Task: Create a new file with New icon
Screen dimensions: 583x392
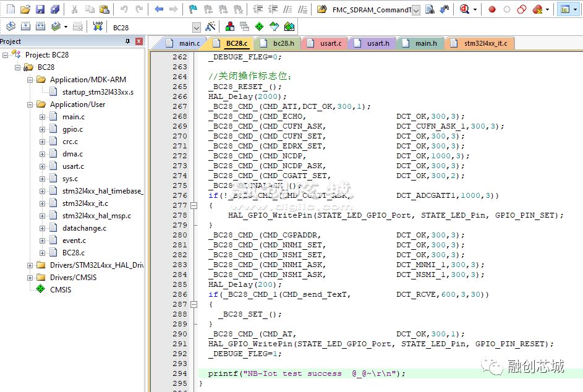Action: click(11, 9)
